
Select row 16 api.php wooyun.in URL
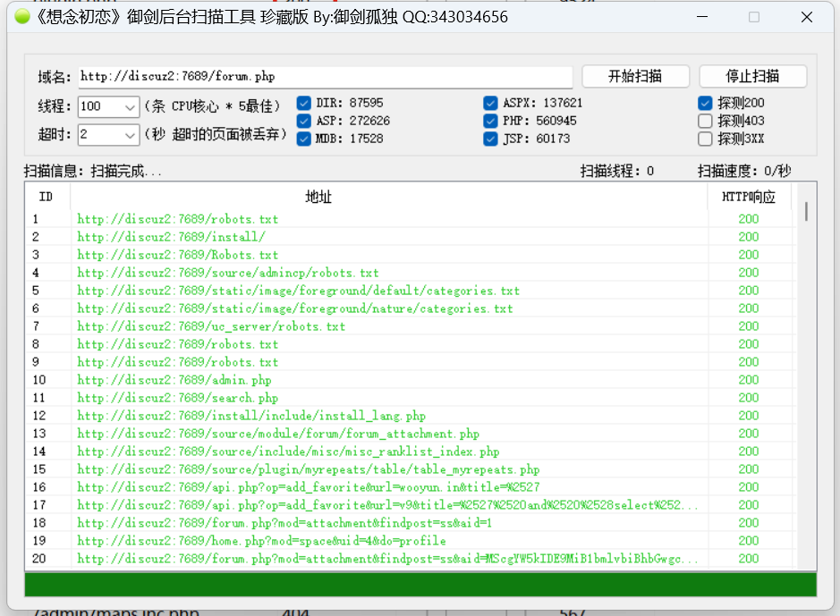tap(309, 487)
